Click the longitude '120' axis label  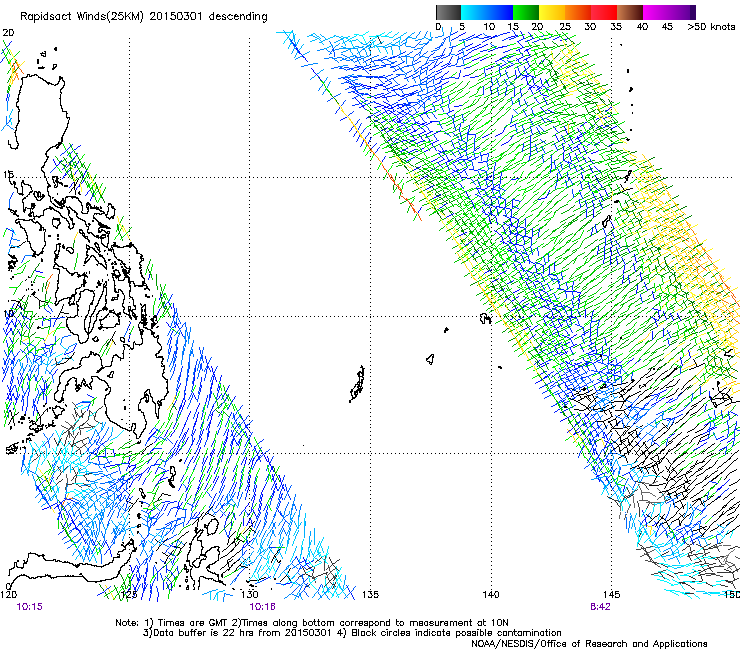point(9,594)
